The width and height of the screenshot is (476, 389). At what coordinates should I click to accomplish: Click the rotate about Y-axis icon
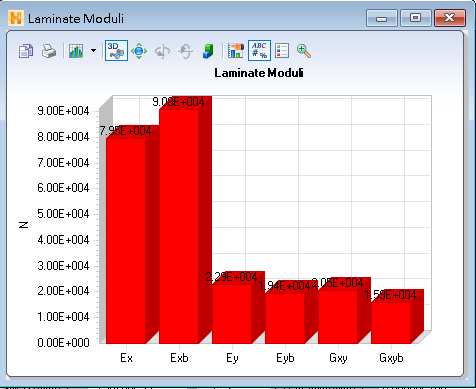click(162, 51)
